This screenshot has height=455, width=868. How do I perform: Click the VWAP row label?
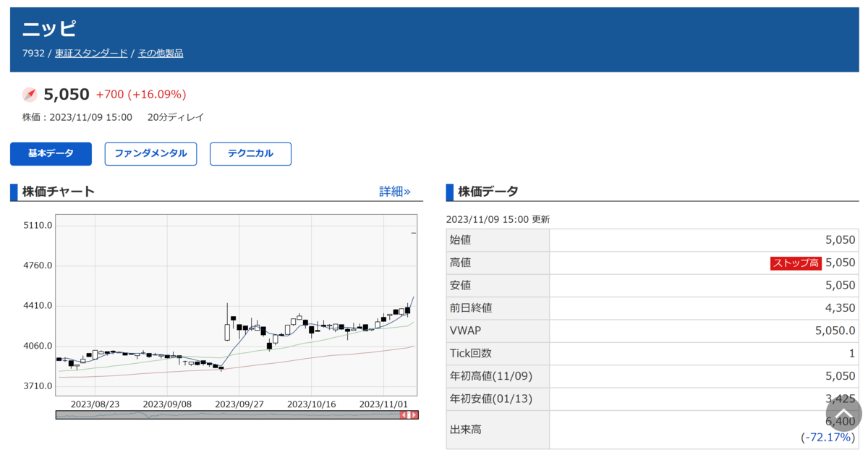(x=466, y=331)
